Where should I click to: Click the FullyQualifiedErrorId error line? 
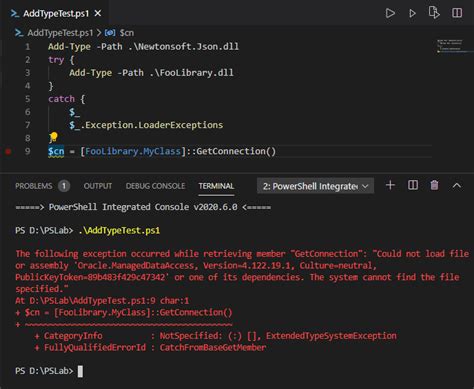click(x=150, y=348)
